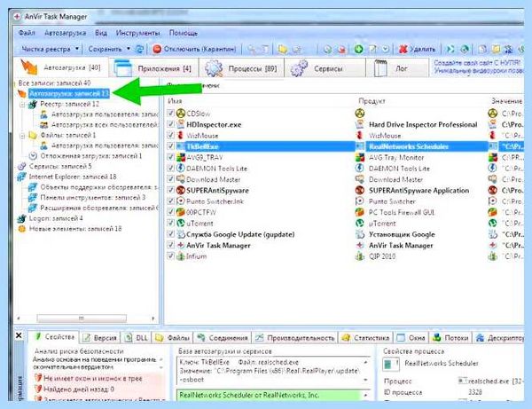Click the blue arrows icon right of Удалить
Viewport: 532px width, 409px height.
tap(450, 49)
